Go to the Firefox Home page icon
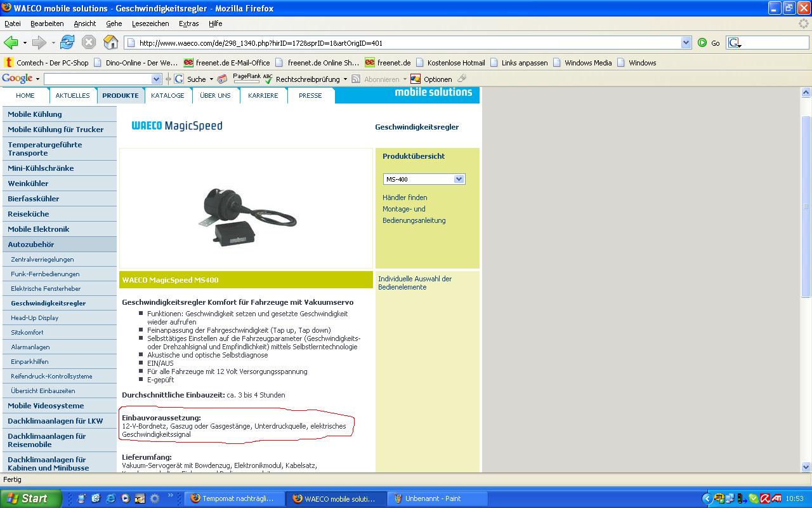The height and width of the screenshot is (508, 812). [111, 43]
